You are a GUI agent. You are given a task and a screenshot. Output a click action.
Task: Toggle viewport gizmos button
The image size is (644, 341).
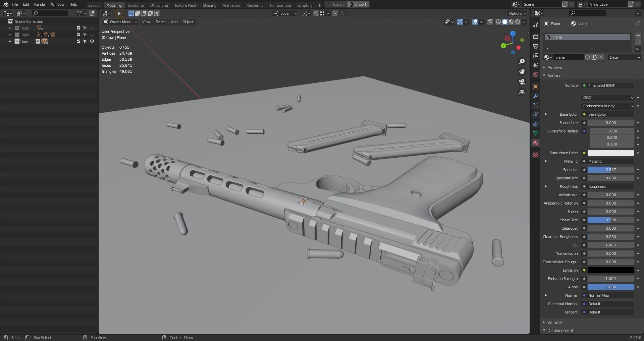(x=460, y=22)
